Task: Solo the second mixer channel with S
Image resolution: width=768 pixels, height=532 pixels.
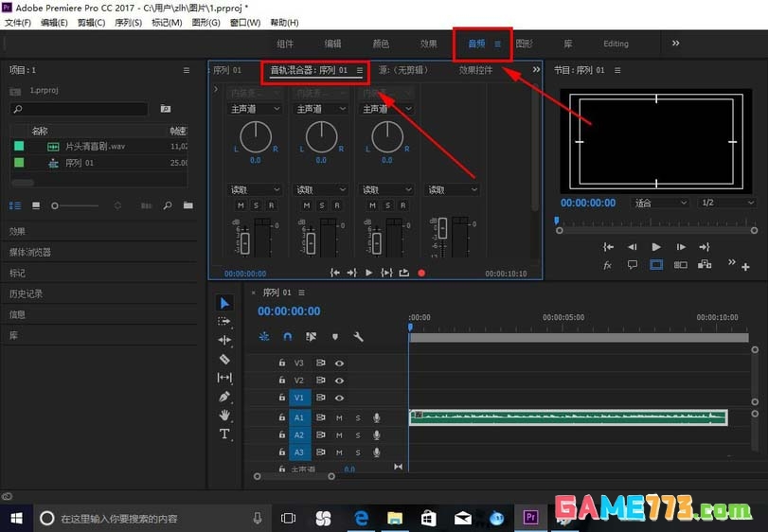Action: pos(322,205)
